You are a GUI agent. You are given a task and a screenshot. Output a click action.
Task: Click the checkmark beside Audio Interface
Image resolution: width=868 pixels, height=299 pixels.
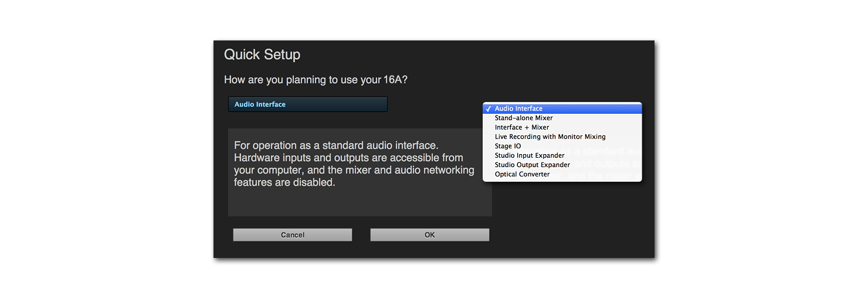(488, 109)
